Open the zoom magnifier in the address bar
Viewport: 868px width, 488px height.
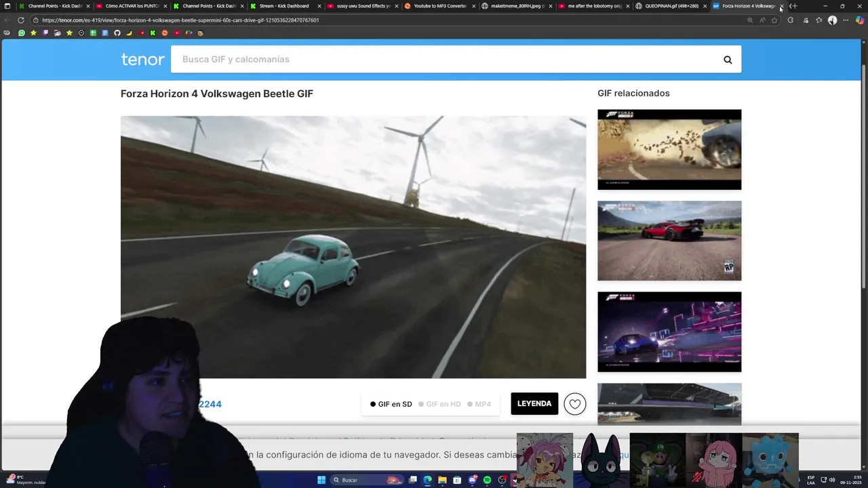(x=750, y=20)
